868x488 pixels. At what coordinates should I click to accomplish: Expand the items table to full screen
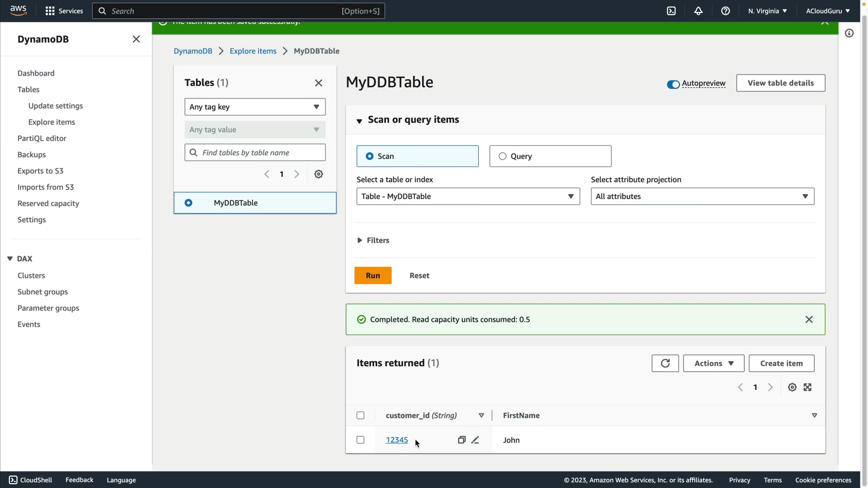pos(808,387)
